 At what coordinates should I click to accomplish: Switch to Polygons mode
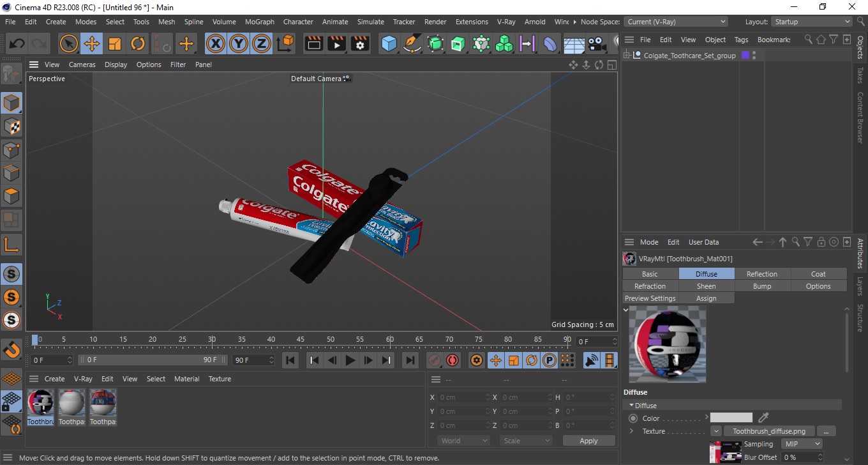(x=11, y=195)
